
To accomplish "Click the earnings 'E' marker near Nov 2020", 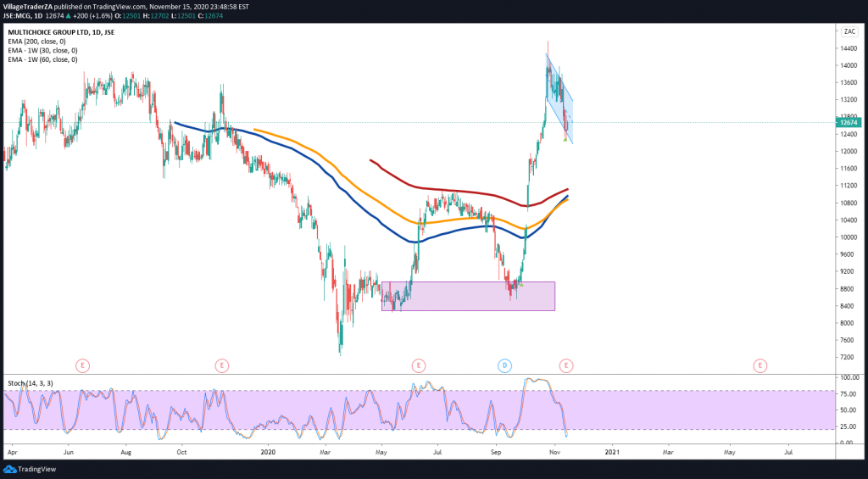I will (x=566, y=365).
